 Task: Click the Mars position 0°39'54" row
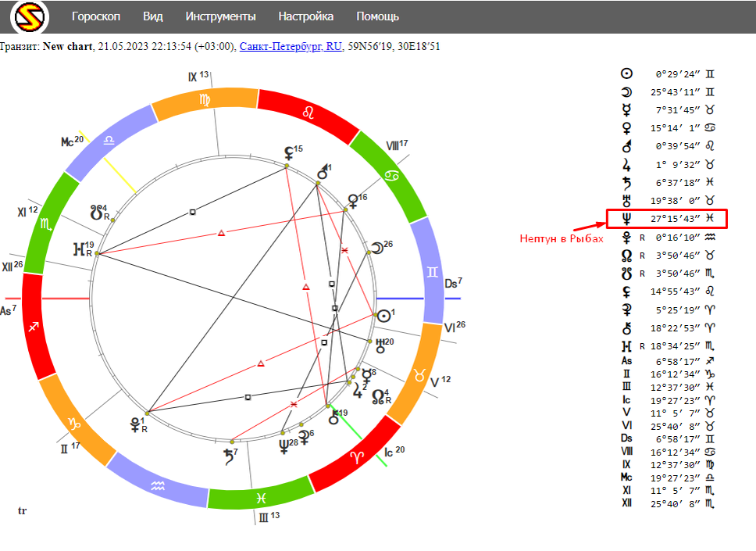[x=668, y=145]
